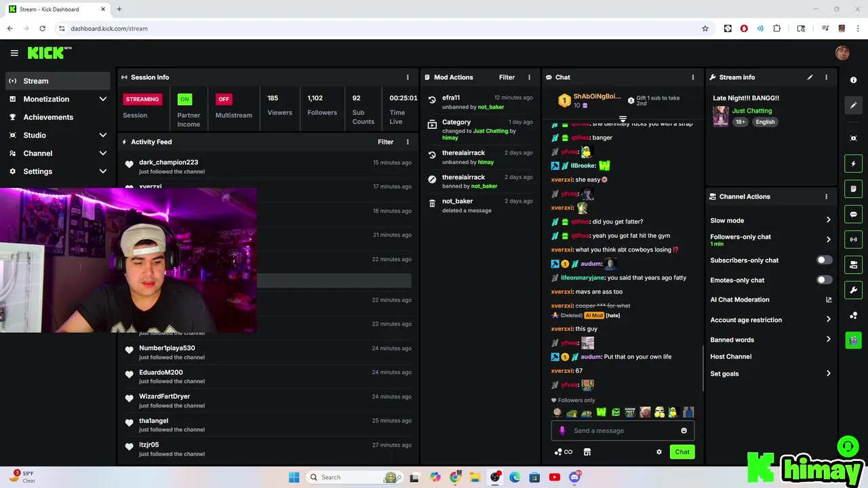This screenshot has width=868, height=488.
Task: Click the focus frame icon in right sidebar
Action: 853,138
